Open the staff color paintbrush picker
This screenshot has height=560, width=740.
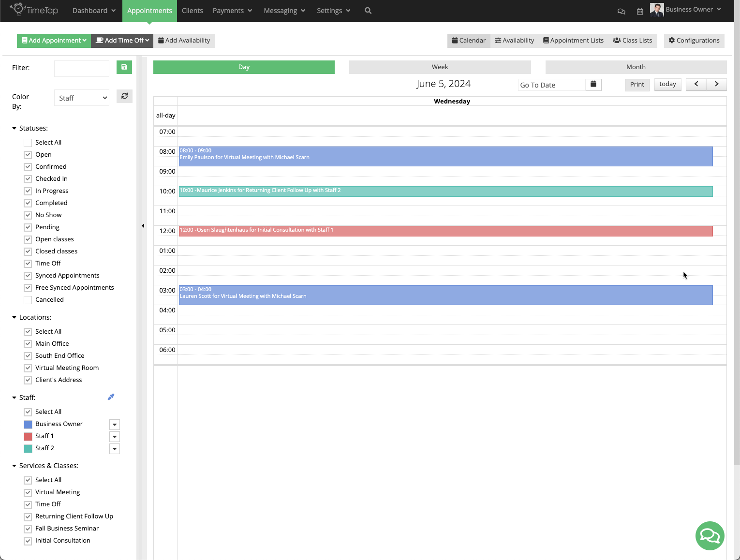(x=111, y=397)
